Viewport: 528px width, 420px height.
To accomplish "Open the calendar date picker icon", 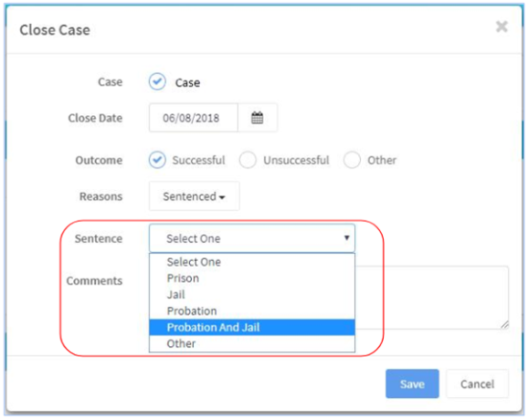I will tap(257, 118).
